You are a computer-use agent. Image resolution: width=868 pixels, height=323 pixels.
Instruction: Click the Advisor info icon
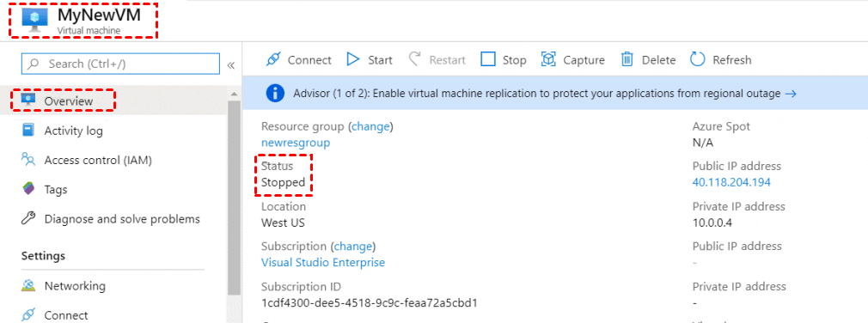coord(275,94)
